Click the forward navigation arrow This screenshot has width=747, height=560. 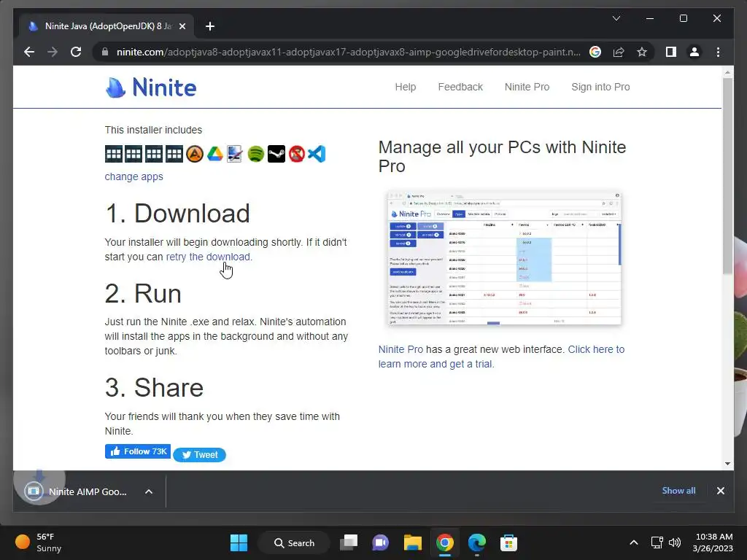click(x=53, y=52)
